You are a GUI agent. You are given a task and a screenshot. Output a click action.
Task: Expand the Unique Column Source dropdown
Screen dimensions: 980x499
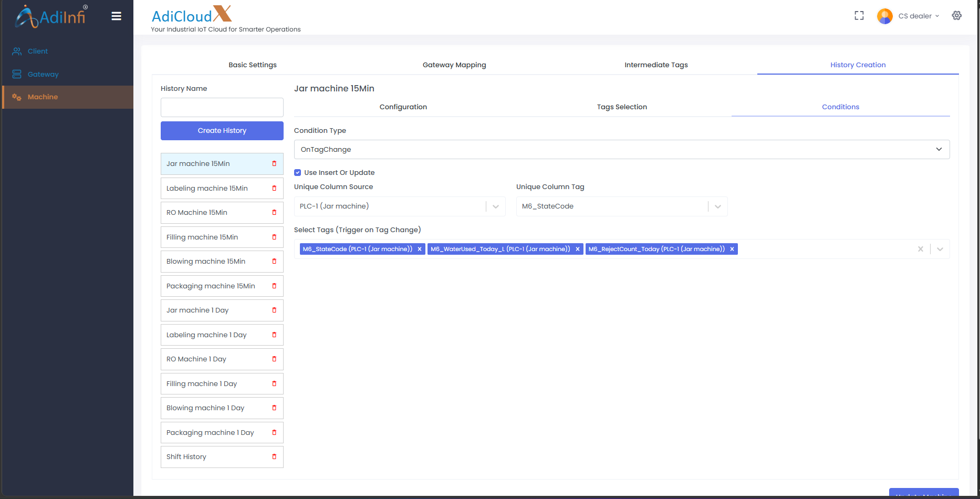(x=495, y=206)
